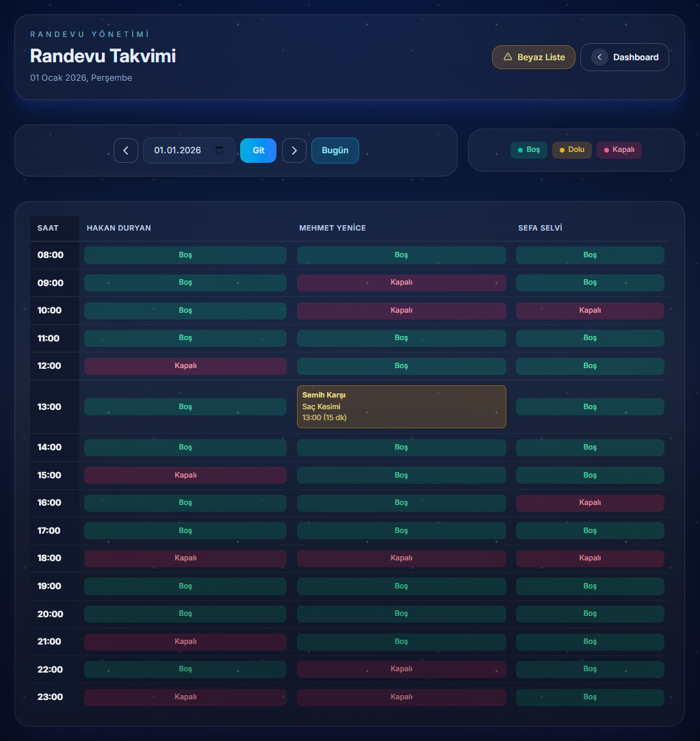This screenshot has width=700, height=741.
Task: Select the HAKAN DURYAN column header
Action: click(118, 228)
